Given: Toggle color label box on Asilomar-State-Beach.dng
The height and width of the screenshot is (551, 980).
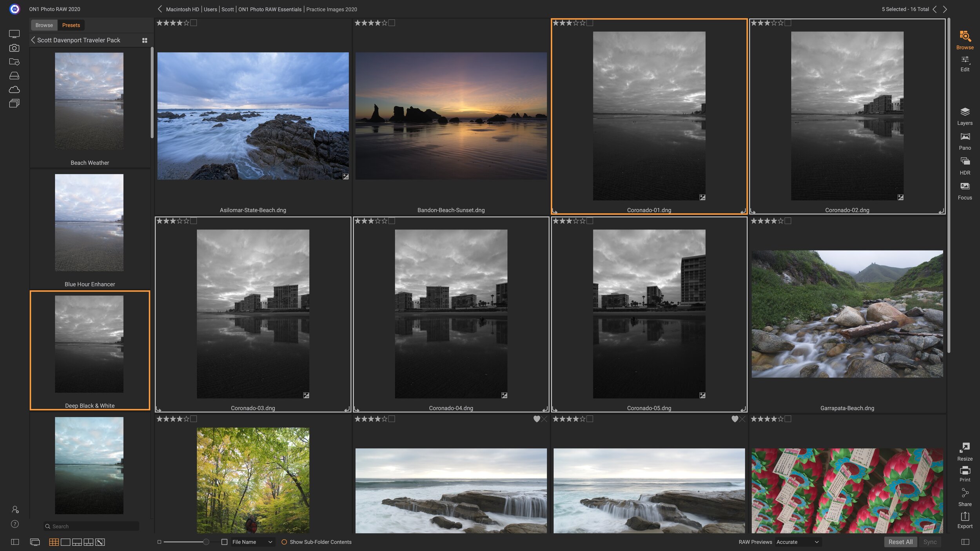Looking at the screenshot, I should click(x=194, y=23).
